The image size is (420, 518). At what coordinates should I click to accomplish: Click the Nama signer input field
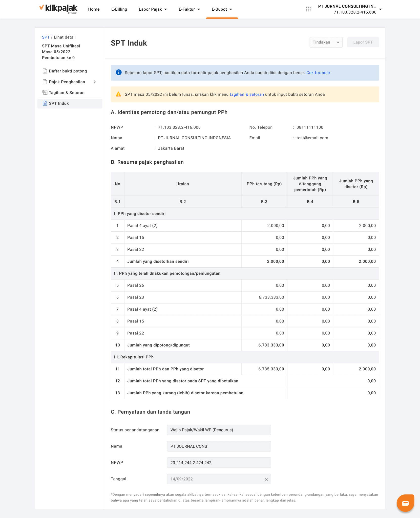pos(219,446)
